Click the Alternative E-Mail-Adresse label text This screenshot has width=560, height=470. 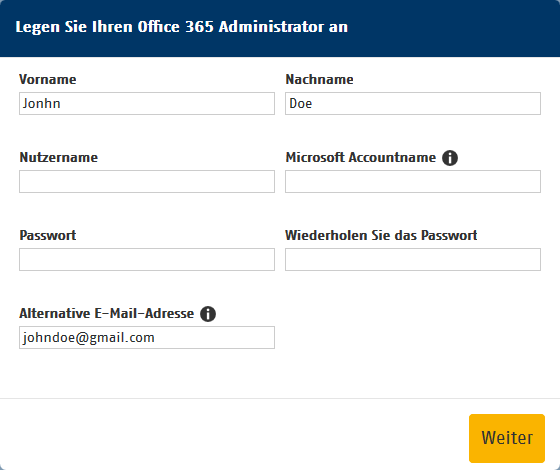point(106,314)
